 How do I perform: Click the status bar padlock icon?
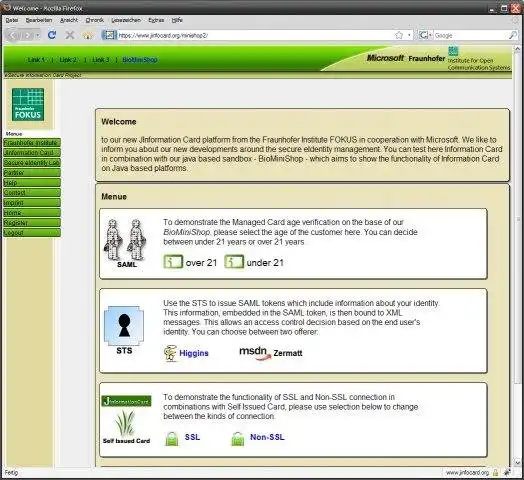pos(495,473)
